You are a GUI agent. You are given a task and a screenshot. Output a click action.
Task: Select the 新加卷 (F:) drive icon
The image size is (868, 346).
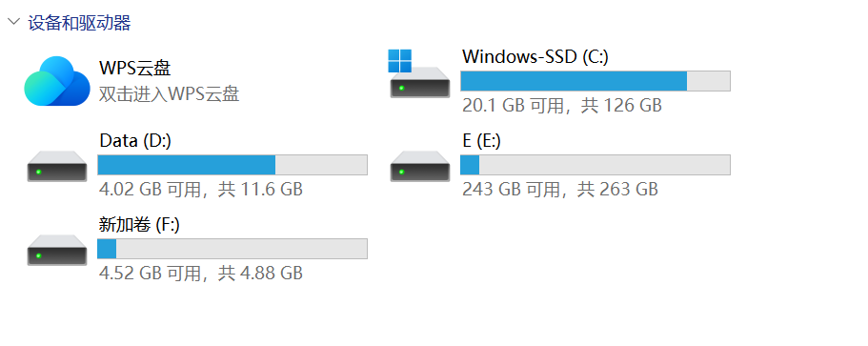[x=57, y=250]
